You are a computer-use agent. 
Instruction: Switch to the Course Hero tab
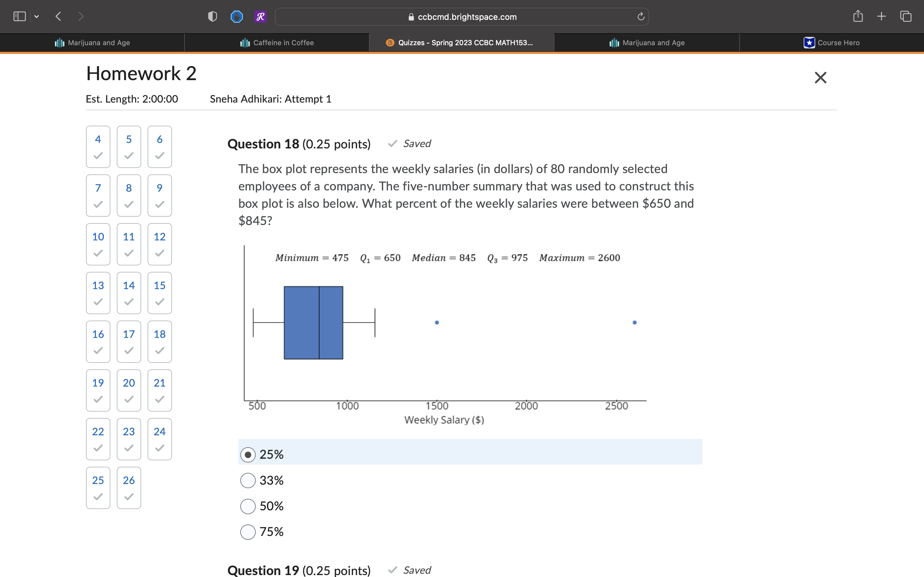(832, 43)
